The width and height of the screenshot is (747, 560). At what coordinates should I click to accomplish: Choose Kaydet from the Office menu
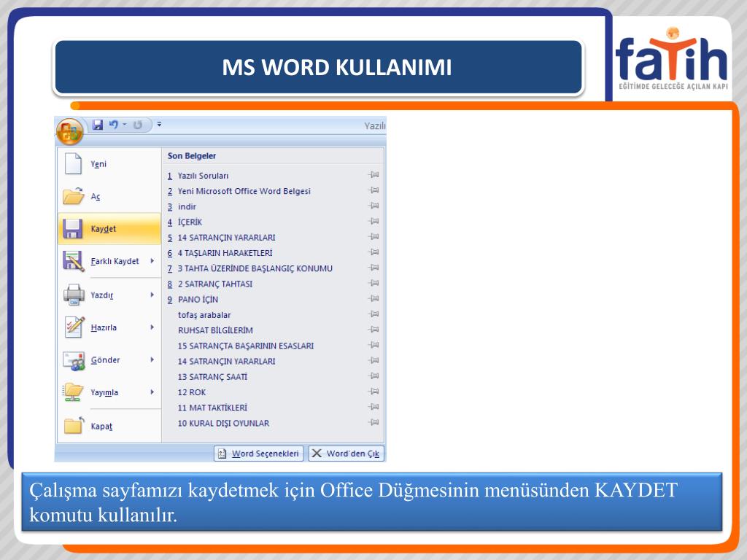tap(109, 228)
